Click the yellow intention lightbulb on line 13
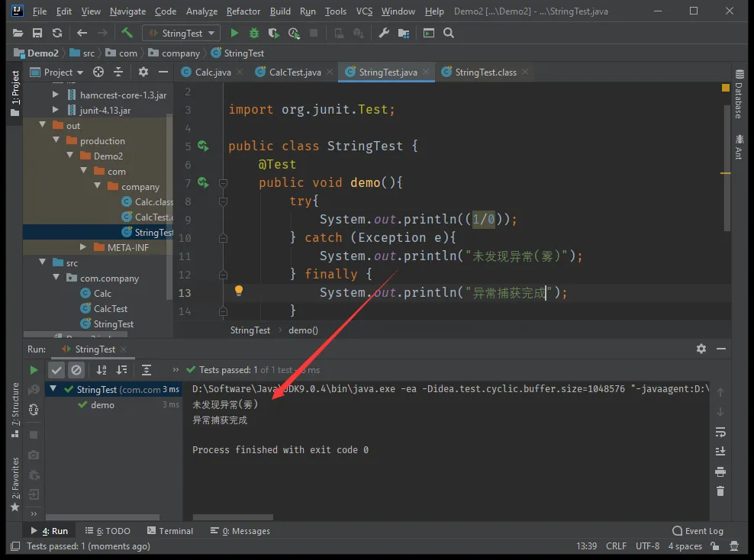Viewport: 754px width, 560px height. point(238,291)
